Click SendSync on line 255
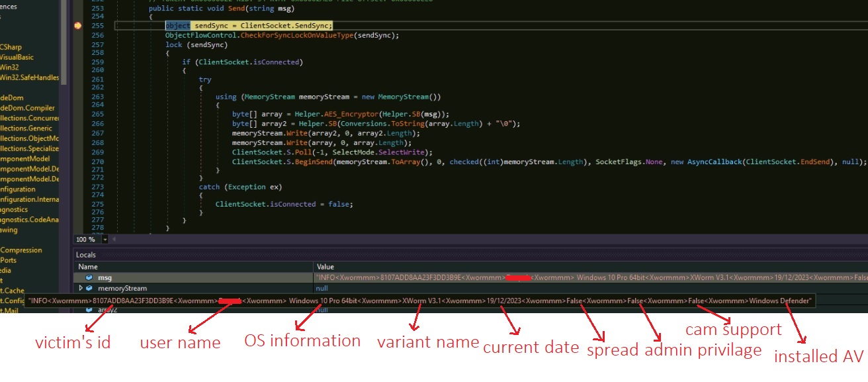The height and width of the screenshot is (382, 868). (312, 25)
